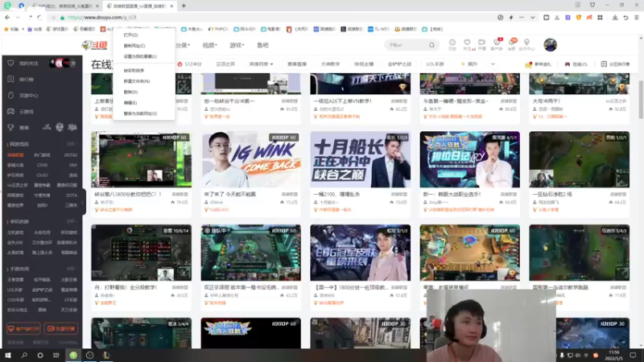Open messages bell icon with orange badge
The height and width of the screenshot is (362, 644).
[x=512, y=43]
